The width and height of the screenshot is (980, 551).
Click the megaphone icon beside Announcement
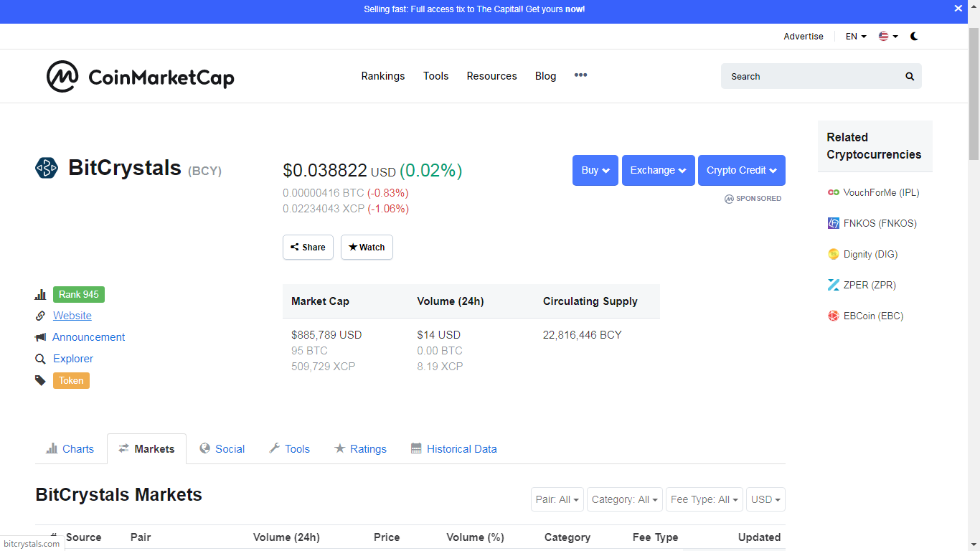(40, 337)
